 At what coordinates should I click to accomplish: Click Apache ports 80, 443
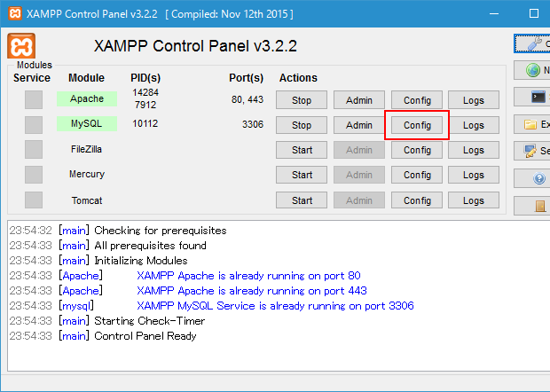247,99
